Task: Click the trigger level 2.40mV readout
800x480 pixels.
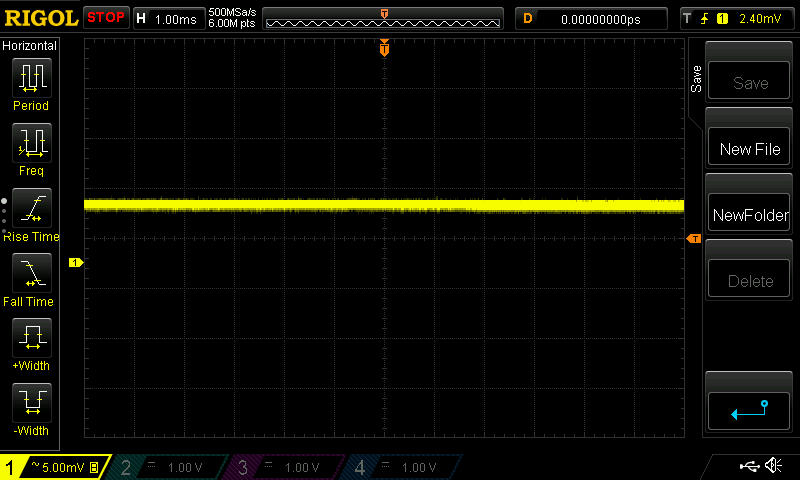Action: [x=760, y=19]
